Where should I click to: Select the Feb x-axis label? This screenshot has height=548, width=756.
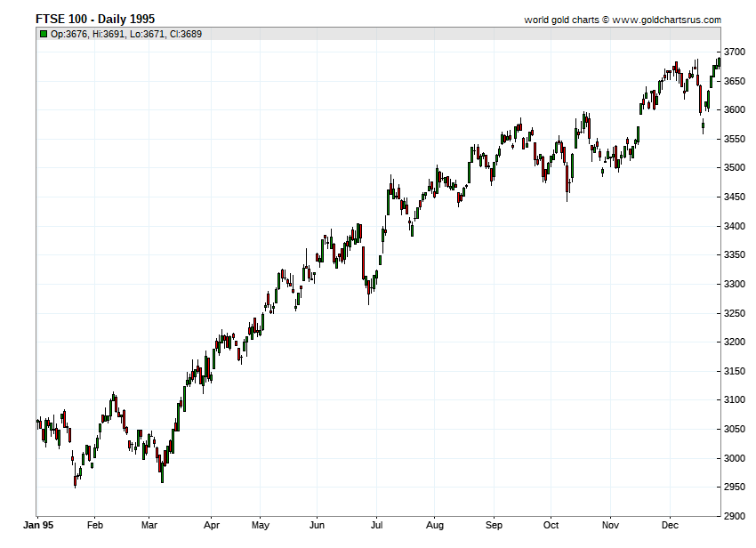(x=95, y=526)
